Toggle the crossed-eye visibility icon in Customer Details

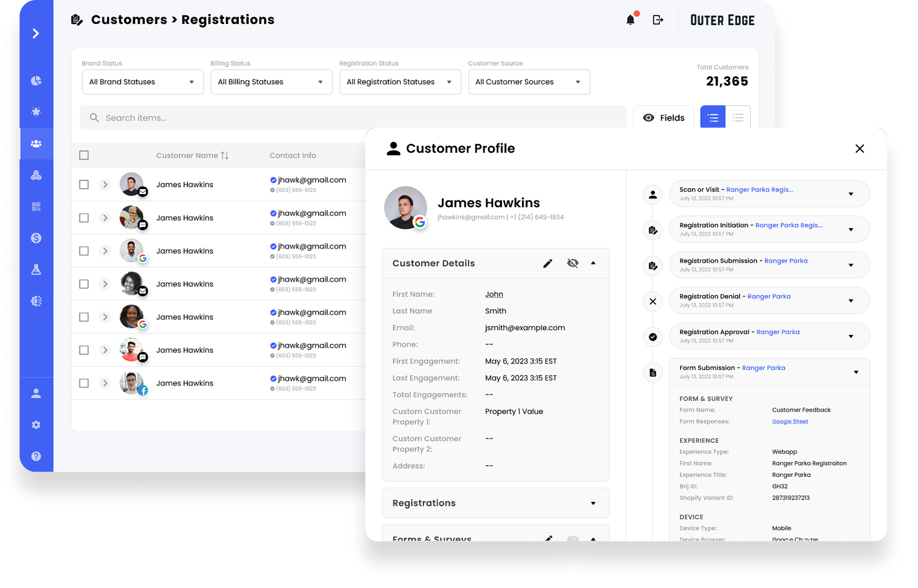pyautogui.click(x=573, y=264)
